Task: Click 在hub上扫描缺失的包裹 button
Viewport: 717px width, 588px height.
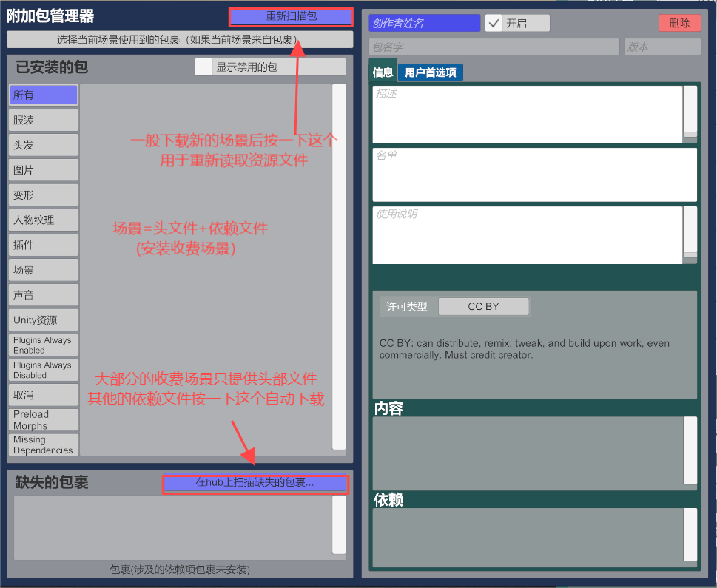Action: (255, 483)
